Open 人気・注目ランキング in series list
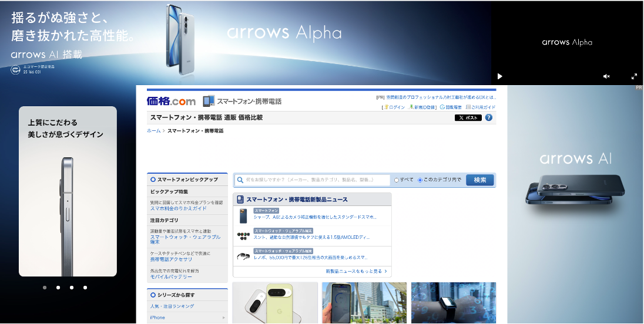The image size is (644, 324). (x=172, y=306)
